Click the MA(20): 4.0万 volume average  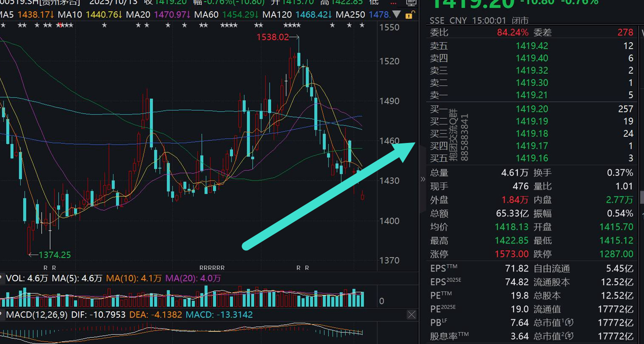click(x=193, y=278)
